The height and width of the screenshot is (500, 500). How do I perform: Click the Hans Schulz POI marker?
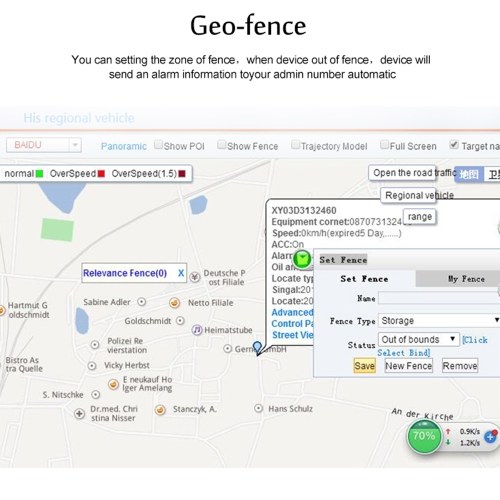(259, 408)
